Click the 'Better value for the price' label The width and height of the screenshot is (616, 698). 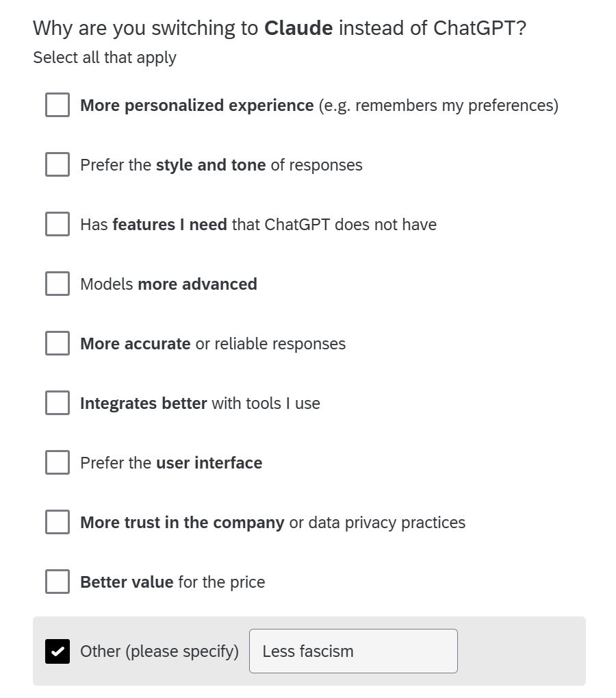172,582
